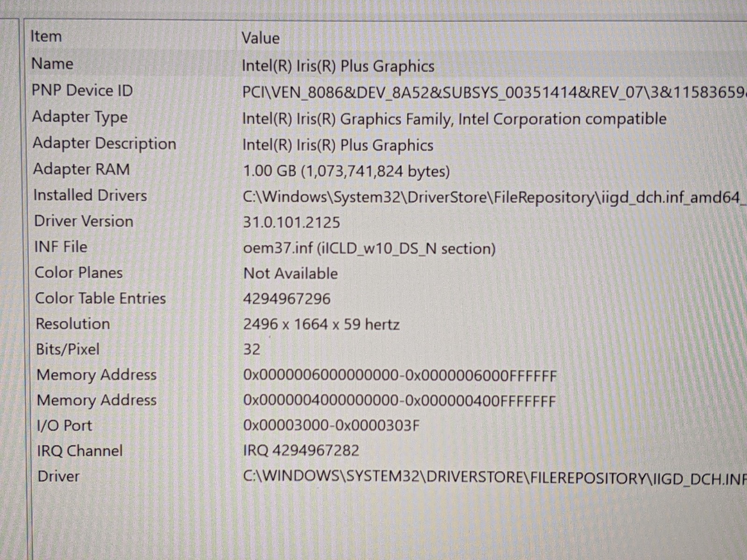Select the Adapter Description label
Screen dimensions: 747x560
coord(105,143)
